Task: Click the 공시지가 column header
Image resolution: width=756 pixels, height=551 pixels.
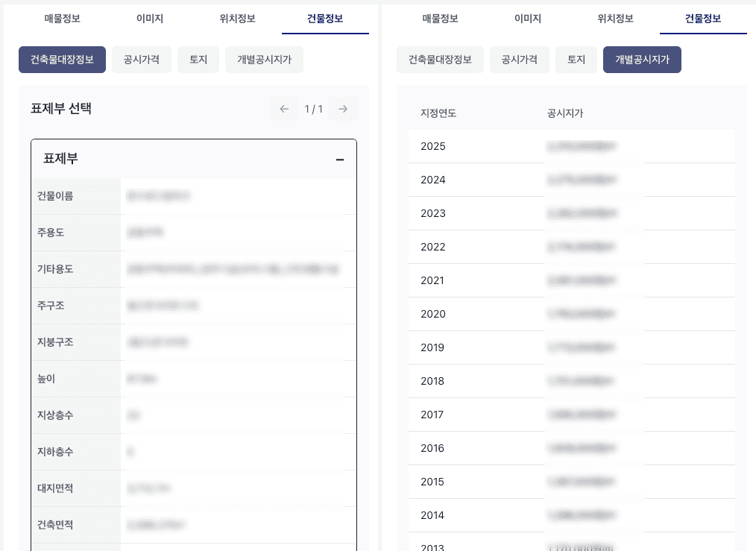Action: [565, 113]
